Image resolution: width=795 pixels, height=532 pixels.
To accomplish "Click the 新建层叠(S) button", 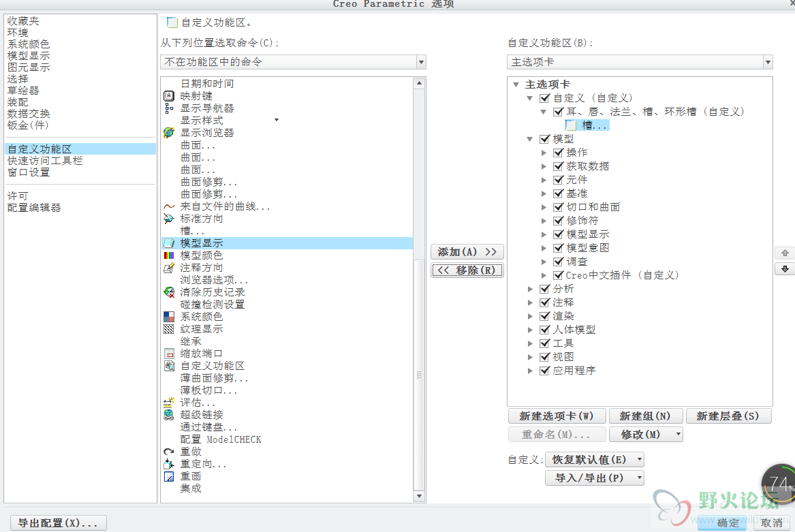I will pos(728,416).
